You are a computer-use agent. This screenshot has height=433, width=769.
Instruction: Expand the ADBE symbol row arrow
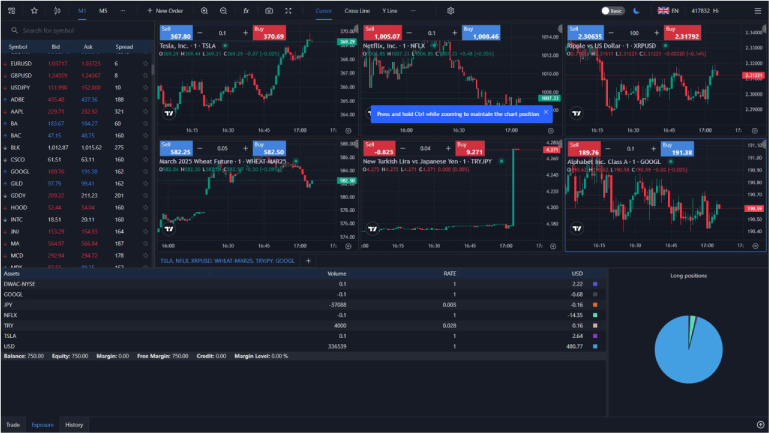pos(5,100)
